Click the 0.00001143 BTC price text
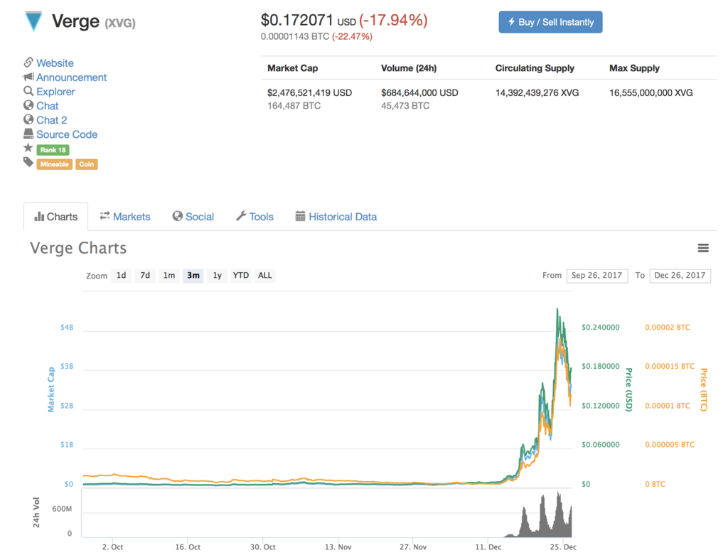Screen dimensions: 728x560 pyautogui.click(x=295, y=37)
